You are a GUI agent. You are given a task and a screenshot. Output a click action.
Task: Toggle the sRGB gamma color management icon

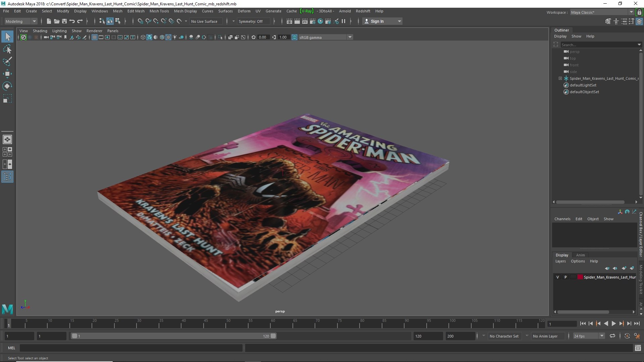click(x=294, y=37)
